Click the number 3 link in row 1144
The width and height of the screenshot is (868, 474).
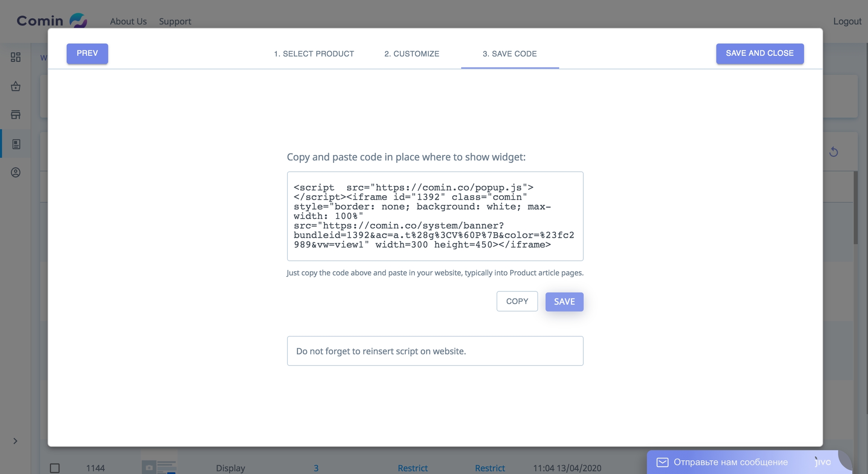click(x=316, y=468)
